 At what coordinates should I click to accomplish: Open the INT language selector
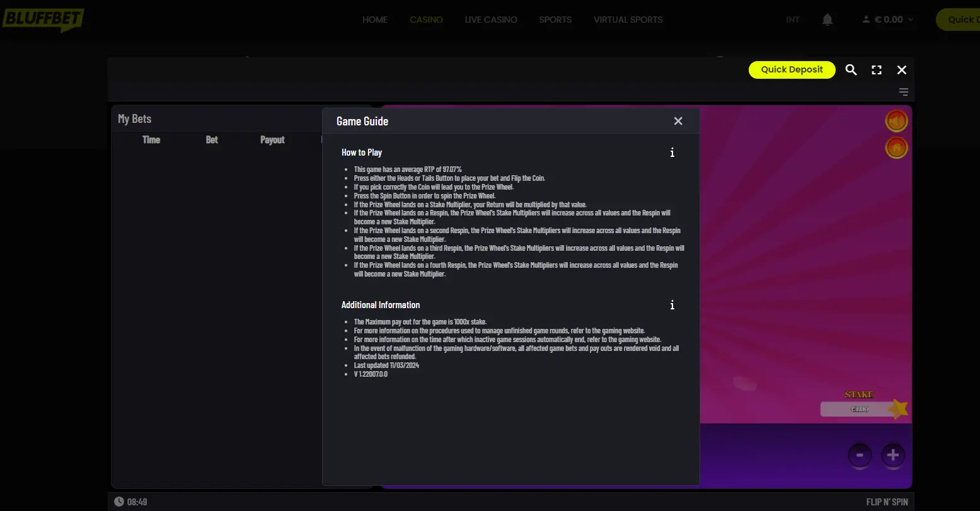click(793, 20)
